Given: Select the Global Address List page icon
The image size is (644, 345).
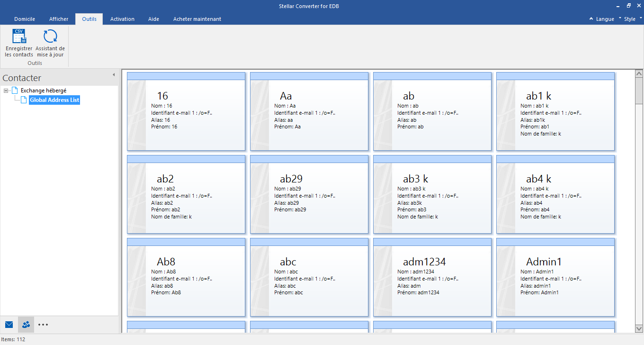Looking at the screenshot, I should pos(24,100).
